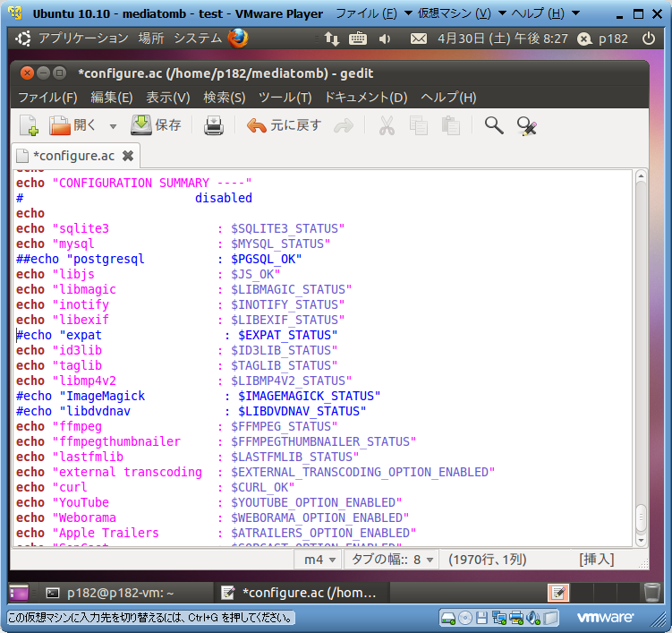The height and width of the screenshot is (633, 672).
Task: Open gedit ドキュメント(D) menu
Action: (x=366, y=98)
